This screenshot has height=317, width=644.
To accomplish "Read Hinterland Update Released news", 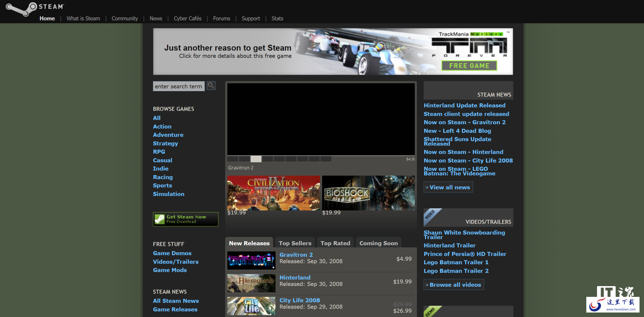I will coord(465,106).
